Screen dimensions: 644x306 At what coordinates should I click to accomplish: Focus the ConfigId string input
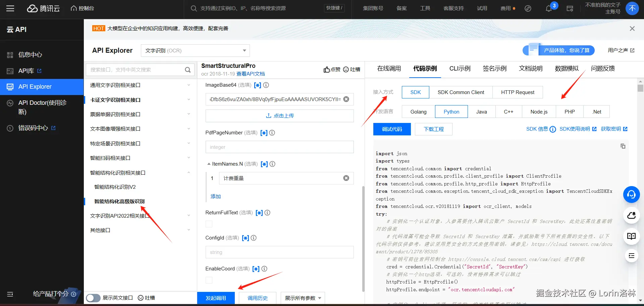click(x=279, y=252)
